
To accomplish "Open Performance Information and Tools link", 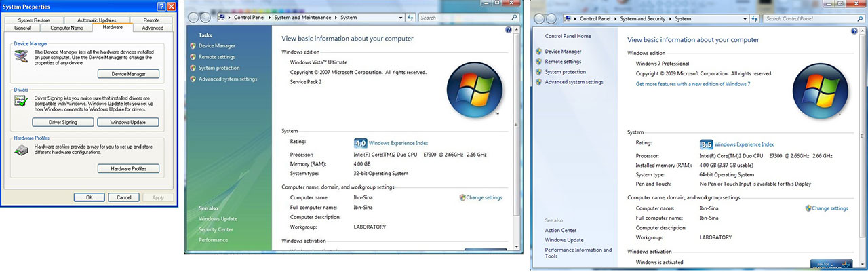I will coord(578,253).
